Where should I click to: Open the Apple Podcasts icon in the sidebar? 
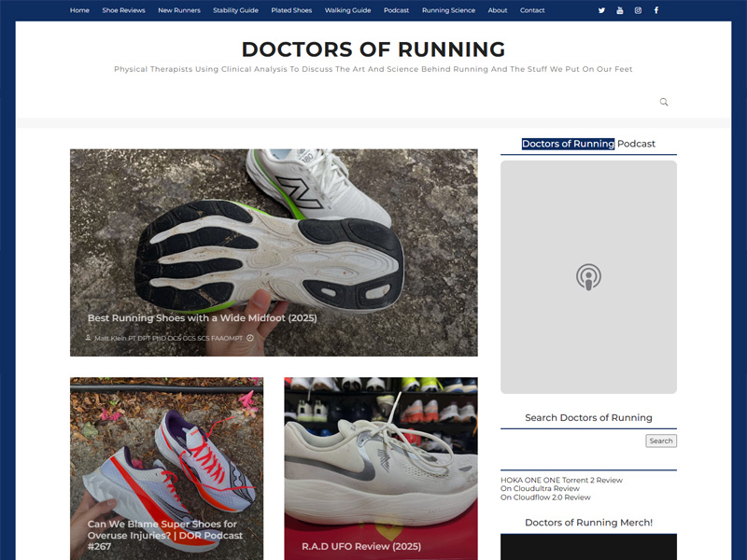tap(586, 276)
